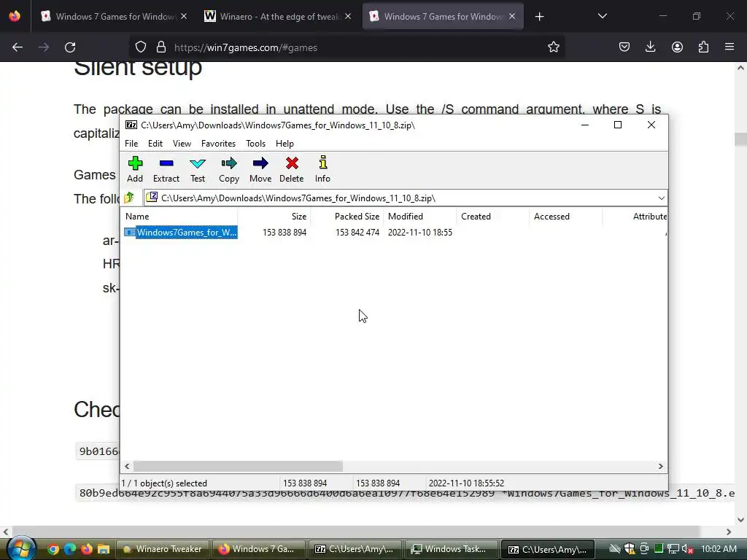Sort by the Name column header
747x560 pixels.
point(179,216)
